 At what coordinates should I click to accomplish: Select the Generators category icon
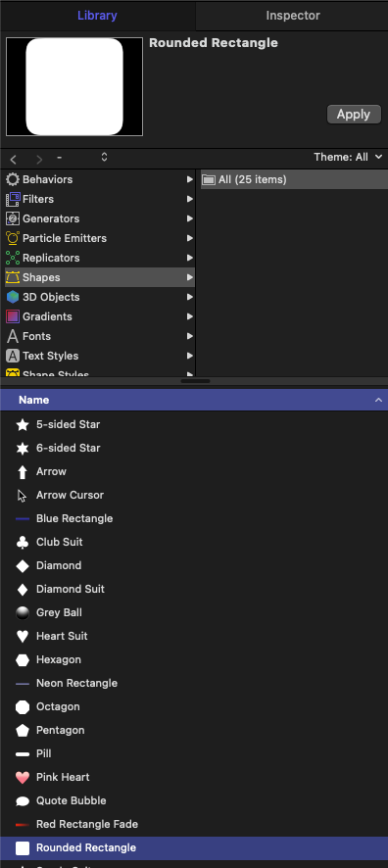click(12, 218)
